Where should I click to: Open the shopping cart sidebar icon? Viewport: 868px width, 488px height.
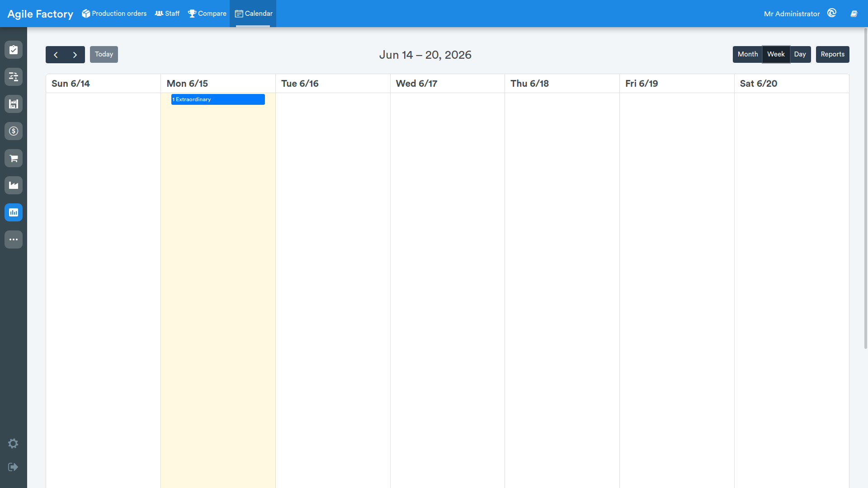[x=14, y=158]
